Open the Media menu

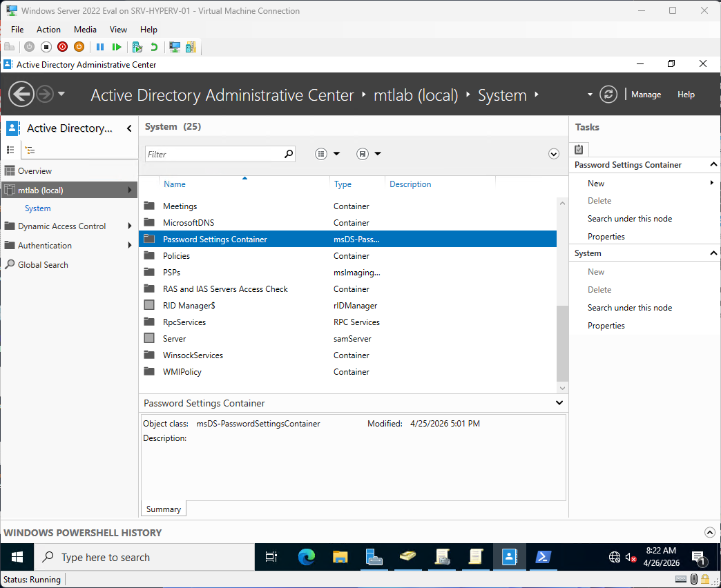click(85, 30)
